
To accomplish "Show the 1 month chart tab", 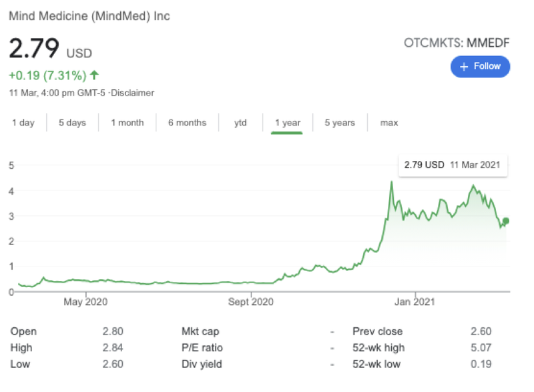I will [x=127, y=123].
